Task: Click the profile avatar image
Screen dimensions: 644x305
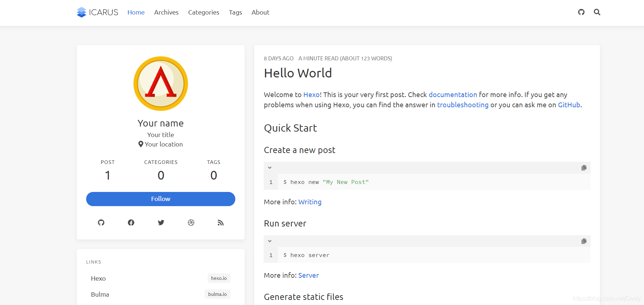Action: coord(161,84)
